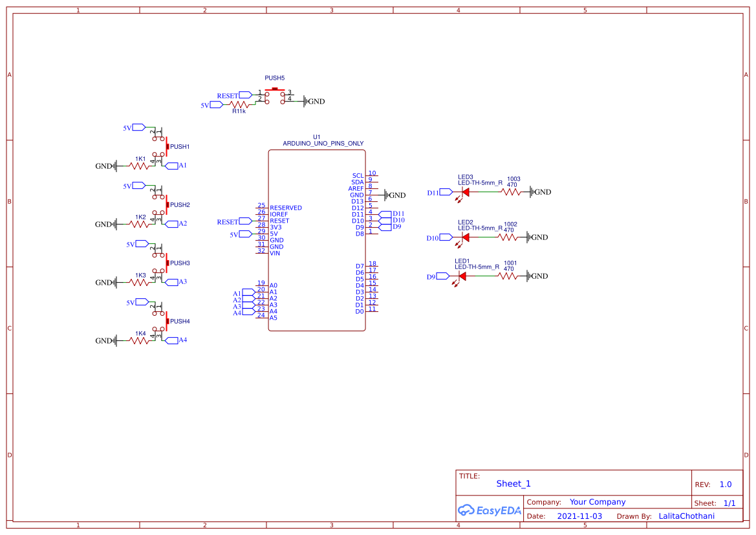This screenshot has width=756, height=535.
Task: Click the Sheet_1 title text
Action: pyautogui.click(x=513, y=484)
